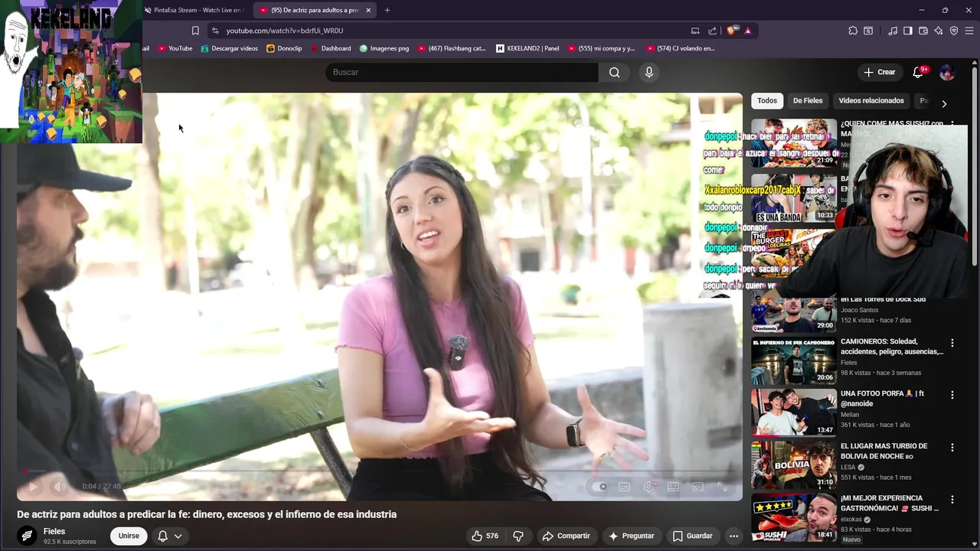This screenshot has width=980, height=551.
Task: Open EL LUGAR MAS TURBIO DE BOLIVIA thumbnail
Action: click(793, 464)
